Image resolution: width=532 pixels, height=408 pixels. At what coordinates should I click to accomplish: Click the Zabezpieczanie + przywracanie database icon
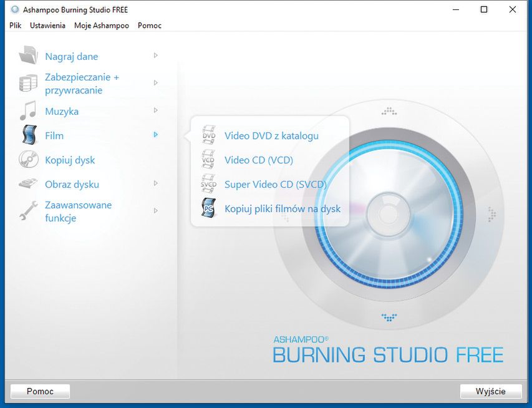point(28,83)
